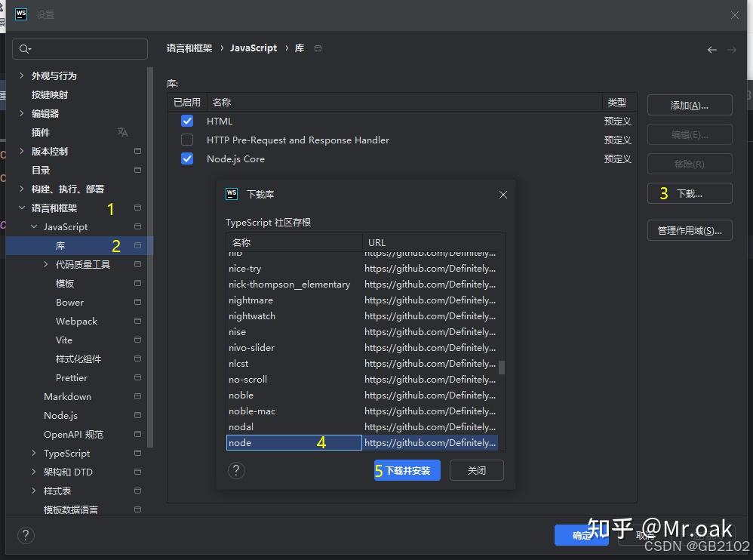Enable HTTP Pre-Request and Response Handler
Screen dimensions: 753x560
pyautogui.click(x=186, y=140)
